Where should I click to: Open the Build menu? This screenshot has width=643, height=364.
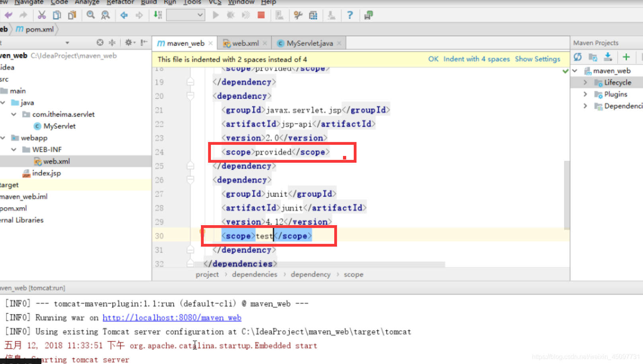point(149,2)
